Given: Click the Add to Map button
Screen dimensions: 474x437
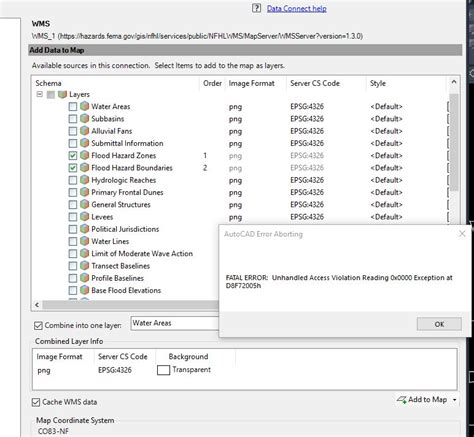Looking at the screenshot, I should coord(422,399).
